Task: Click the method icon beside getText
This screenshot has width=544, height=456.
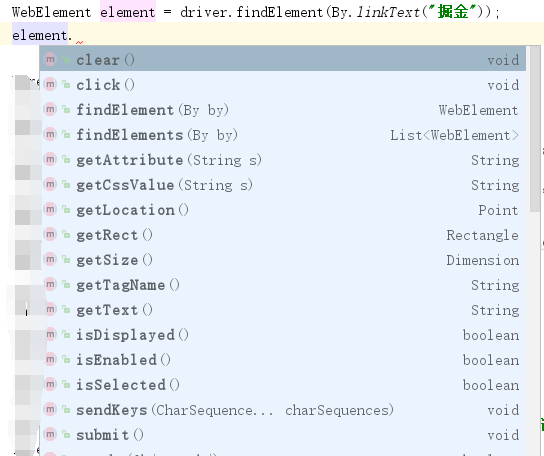Action: tap(50, 309)
